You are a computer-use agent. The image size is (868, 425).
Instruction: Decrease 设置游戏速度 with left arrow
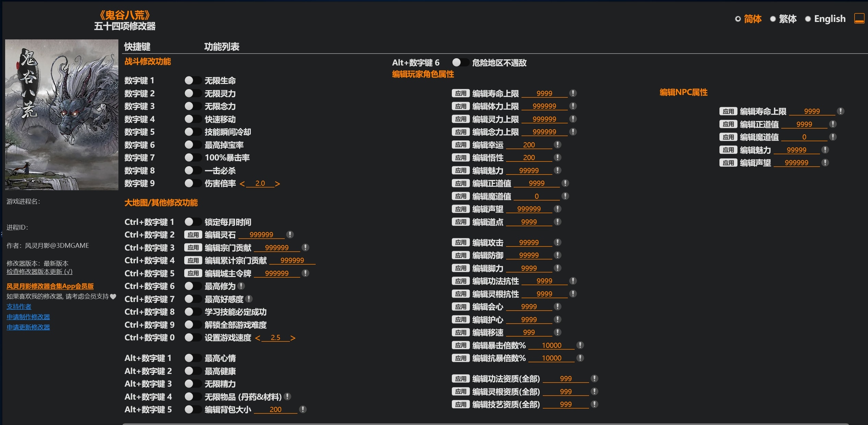click(257, 338)
